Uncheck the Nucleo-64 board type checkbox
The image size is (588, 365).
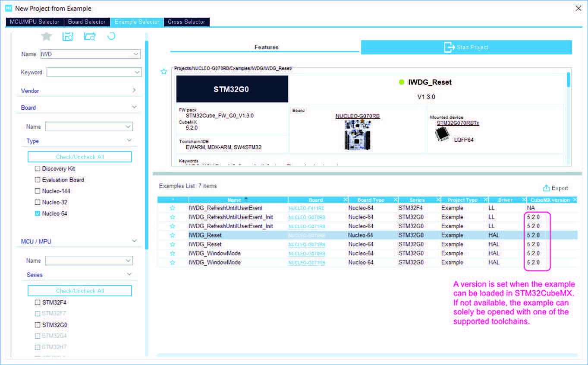(38, 213)
